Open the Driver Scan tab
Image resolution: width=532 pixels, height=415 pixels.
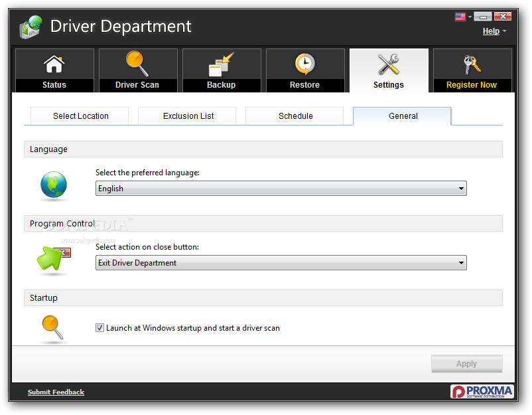click(138, 70)
